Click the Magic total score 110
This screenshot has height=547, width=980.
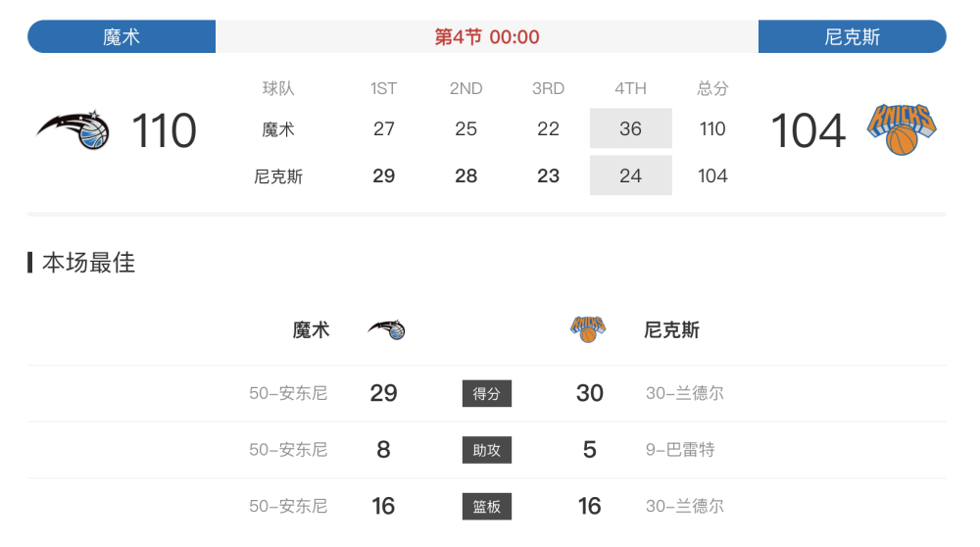[x=165, y=130]
